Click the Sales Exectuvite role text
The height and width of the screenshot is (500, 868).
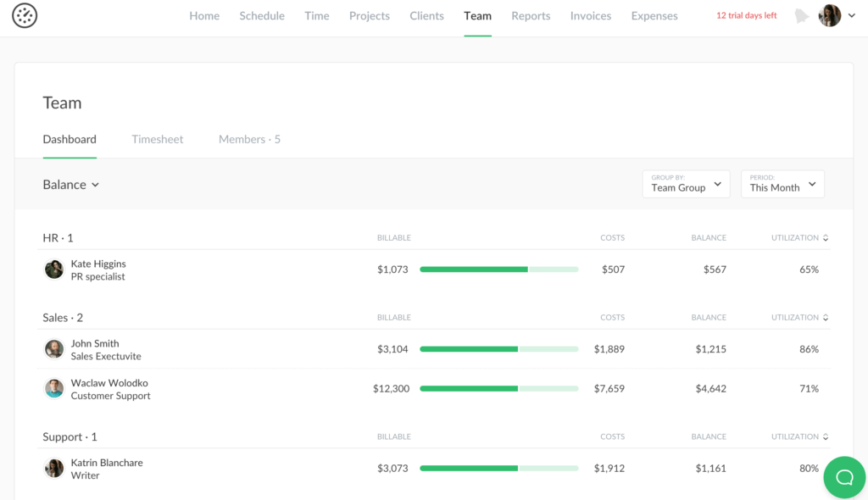106,356
